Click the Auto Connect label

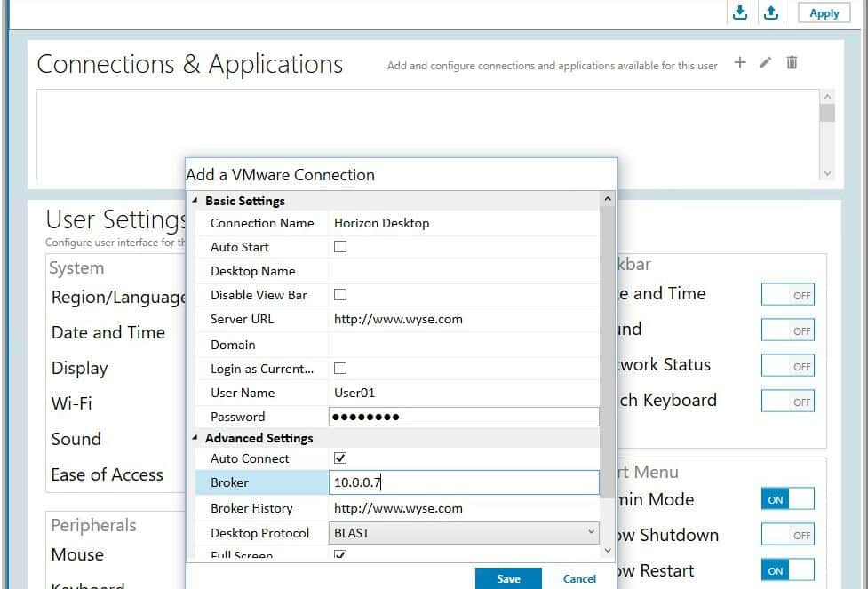tap(250, 458)
